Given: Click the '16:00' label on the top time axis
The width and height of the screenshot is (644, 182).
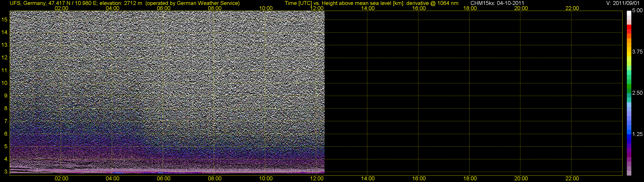Looking at the screenshot, I should coord(419,8).
